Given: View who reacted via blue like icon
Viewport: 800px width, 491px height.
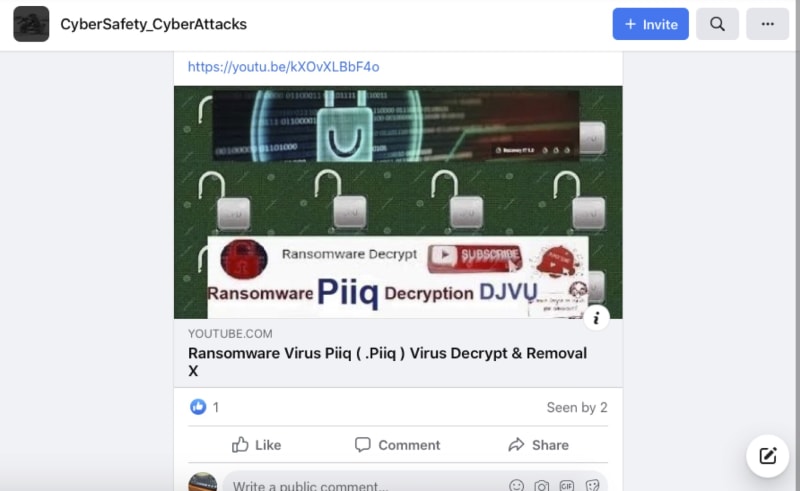Looking at the screenshot, I should (198, 407).
